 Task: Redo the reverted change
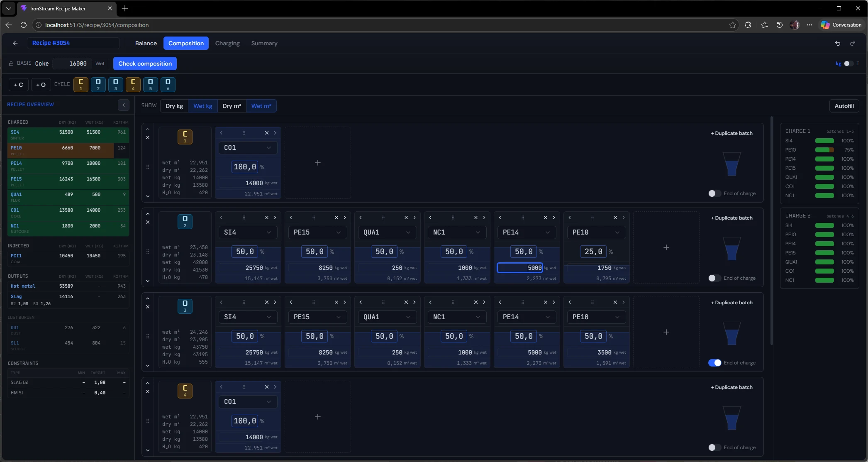pos(853,43)
